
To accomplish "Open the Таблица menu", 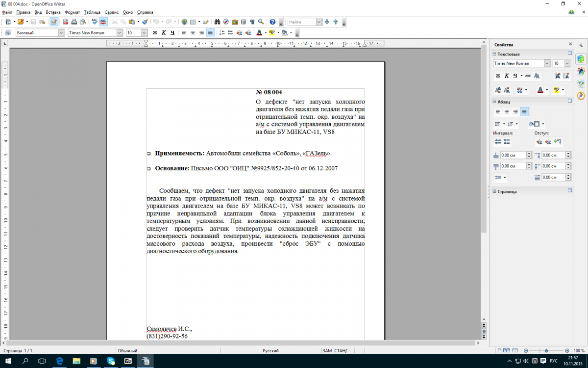I will [x=92, y=12].
